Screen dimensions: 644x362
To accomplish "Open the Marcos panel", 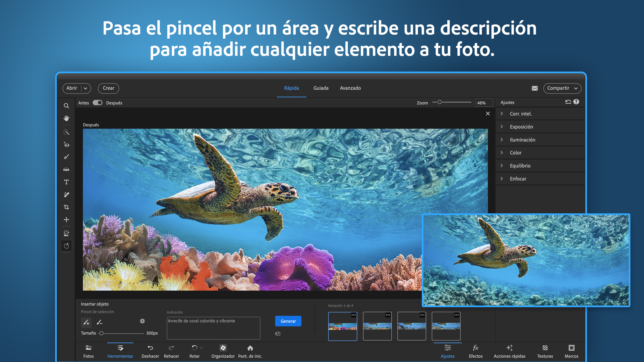I will (x=572, y=351).
